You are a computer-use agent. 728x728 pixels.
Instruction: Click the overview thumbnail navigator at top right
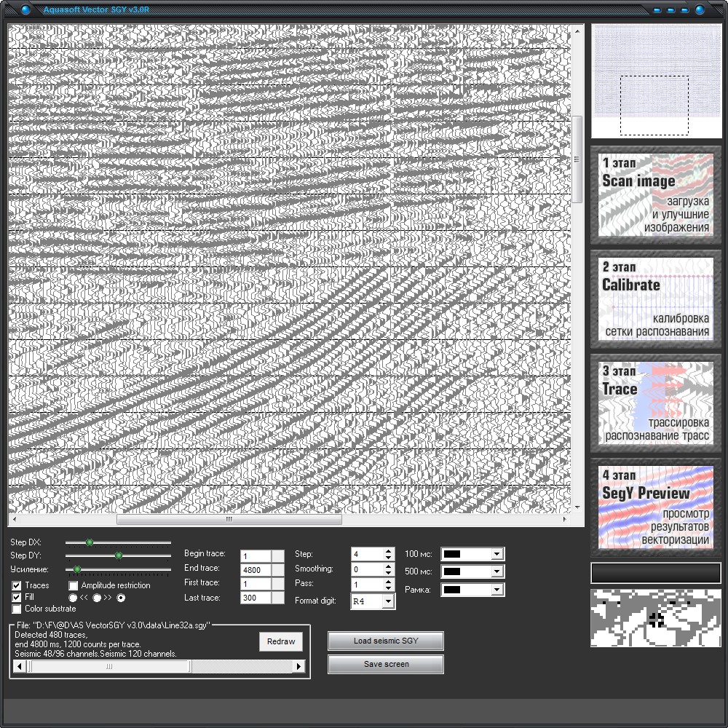pyautogui.click(x=656, y=81)
